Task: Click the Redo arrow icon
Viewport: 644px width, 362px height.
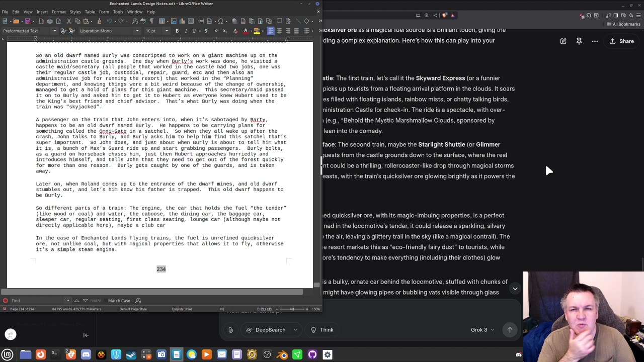Action: (x=121, y=21)
